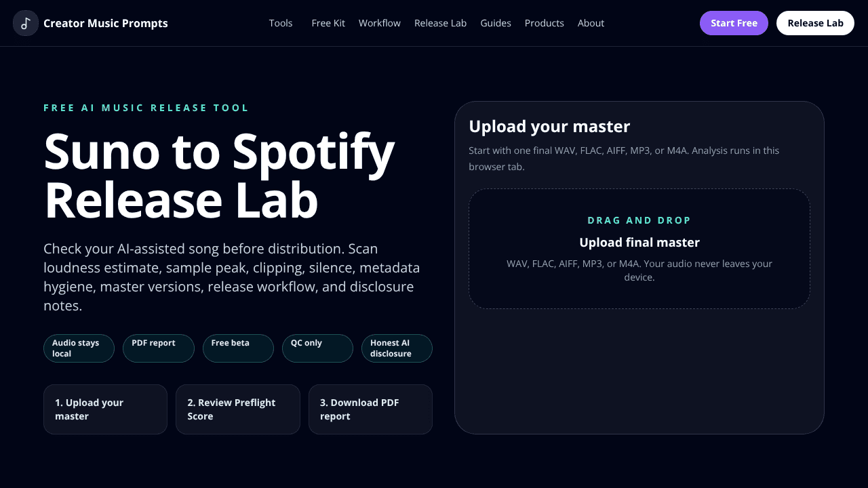Select the PDF report badge

(x=160, y=348)
